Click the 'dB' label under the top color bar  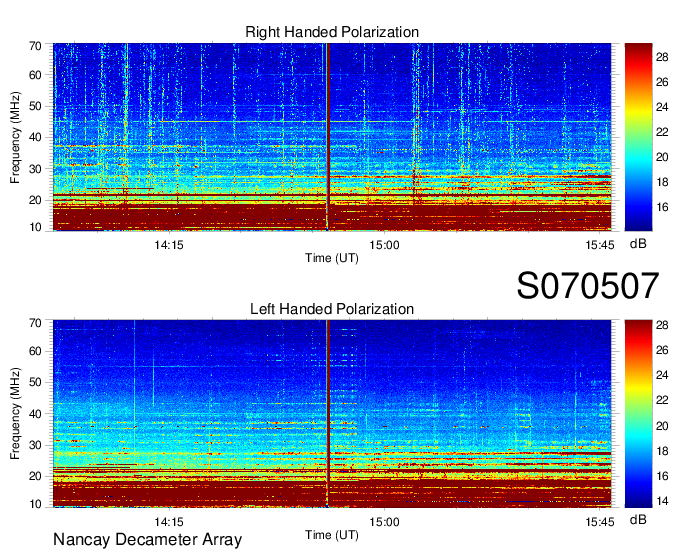point(638,244)
